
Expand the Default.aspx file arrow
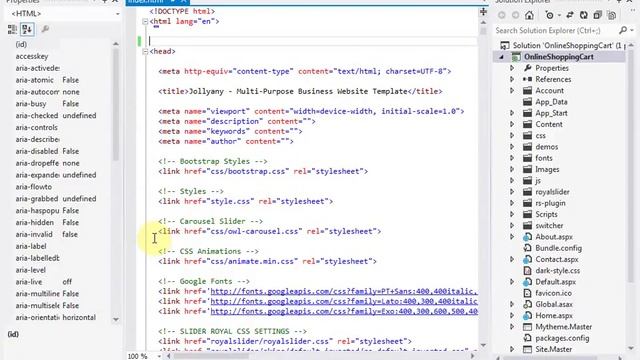[x=512, y=282]
